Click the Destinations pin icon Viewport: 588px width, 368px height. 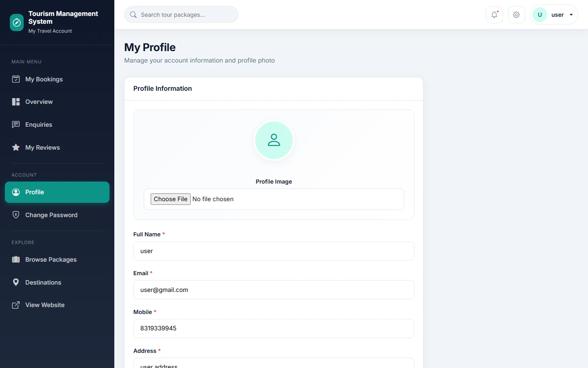[16, 282]
